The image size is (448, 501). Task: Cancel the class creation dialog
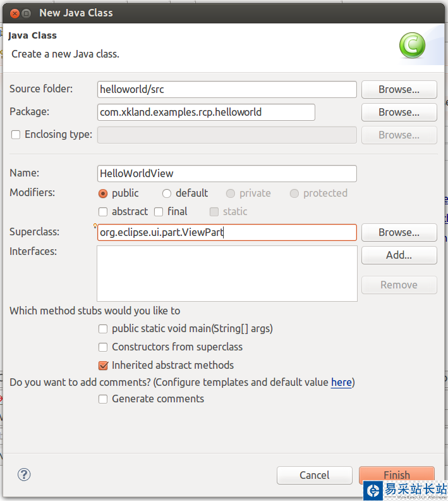pyautogui.click(x=314, y=475)
